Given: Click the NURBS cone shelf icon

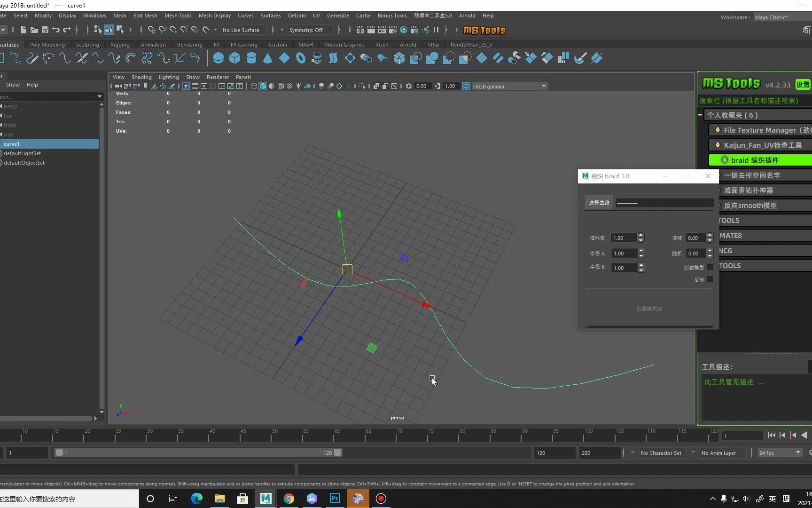Looking at the screenshot, I should tap(267, 58).
